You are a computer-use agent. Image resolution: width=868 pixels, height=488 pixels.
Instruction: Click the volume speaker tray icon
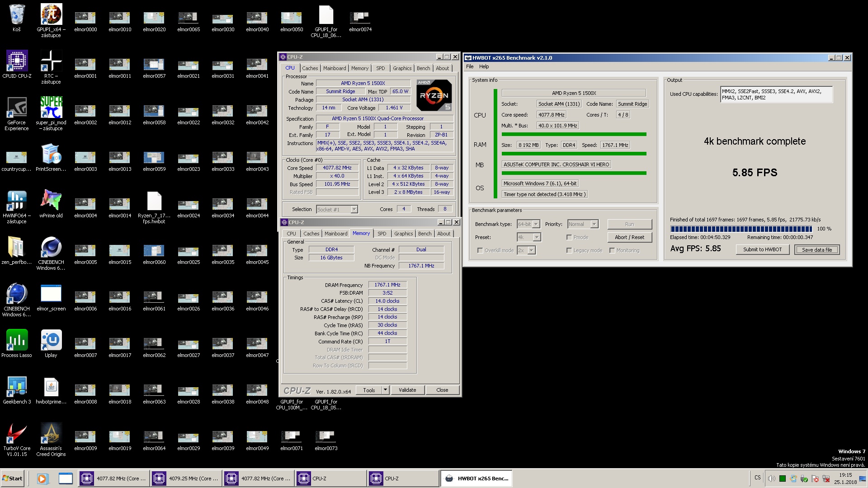coord(771,479)
